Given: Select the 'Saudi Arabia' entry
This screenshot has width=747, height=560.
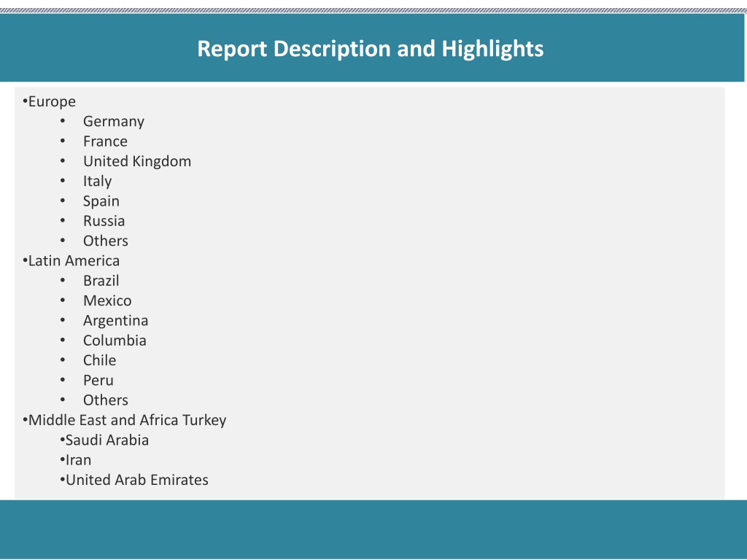Looking at the screenshot, I should 107,440.
